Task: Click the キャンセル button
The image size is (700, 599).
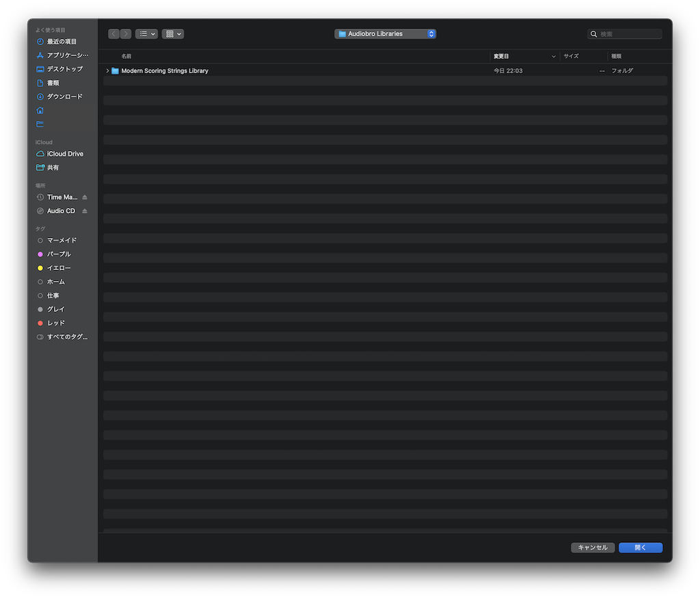Action: coord(593,548)
